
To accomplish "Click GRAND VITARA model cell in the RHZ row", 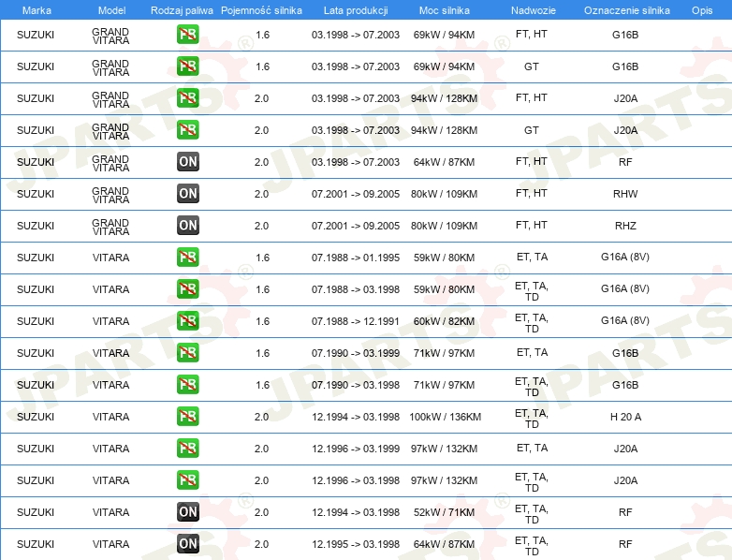I will pyautogui.click(x=110, y=227).
